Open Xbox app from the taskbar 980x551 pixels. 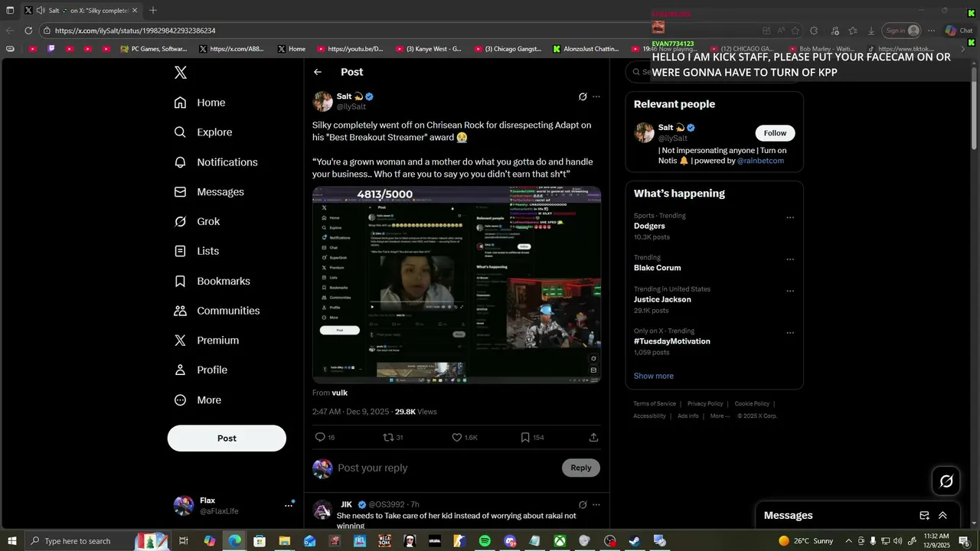tap(560, 541)
